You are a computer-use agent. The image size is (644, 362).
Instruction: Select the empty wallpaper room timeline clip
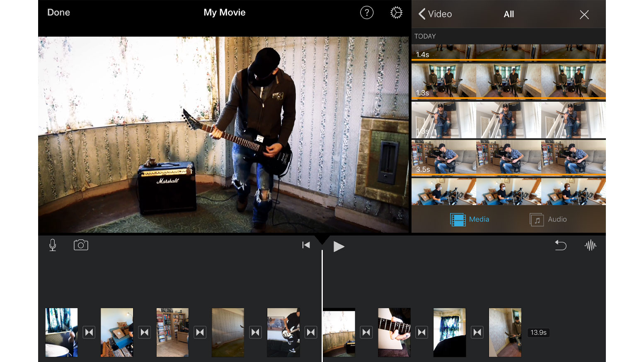click(228, 332)
